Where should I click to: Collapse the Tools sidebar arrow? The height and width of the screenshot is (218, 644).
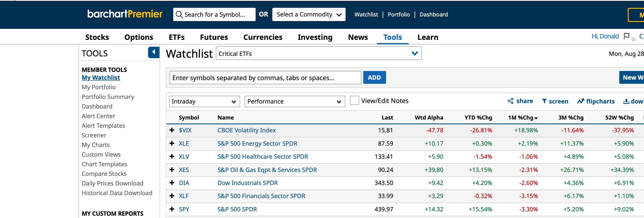154,52
